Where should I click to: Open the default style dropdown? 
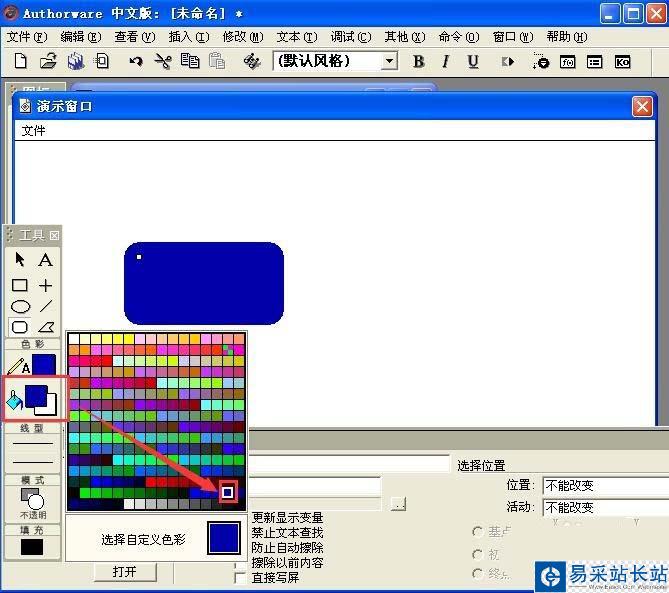pos(389,61)
